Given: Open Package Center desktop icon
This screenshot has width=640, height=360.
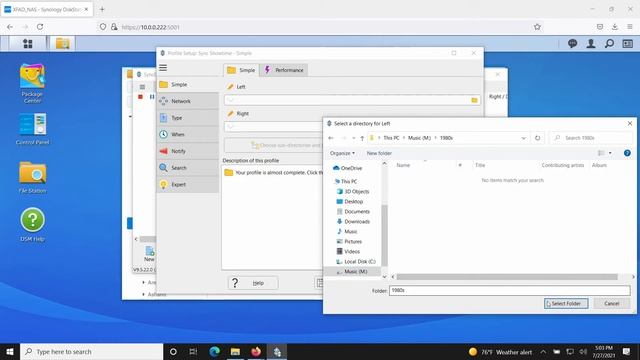Looking at the screenshot, I should 32,83.
